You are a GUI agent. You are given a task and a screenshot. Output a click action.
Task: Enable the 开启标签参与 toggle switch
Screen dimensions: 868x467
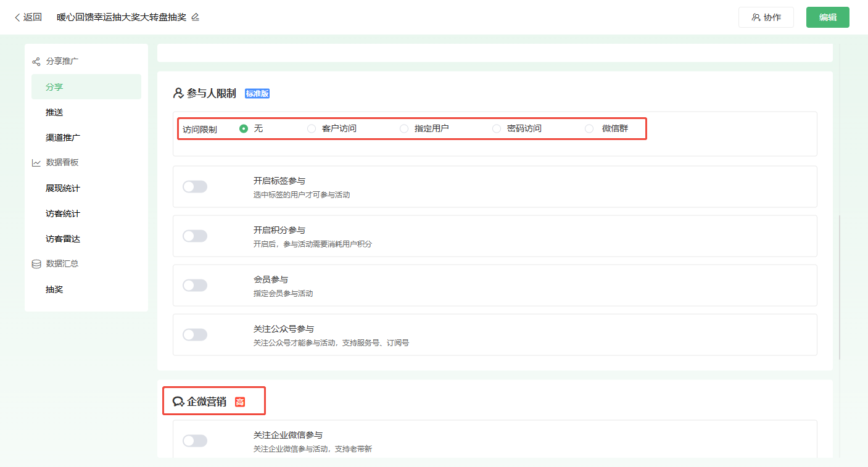195,187
